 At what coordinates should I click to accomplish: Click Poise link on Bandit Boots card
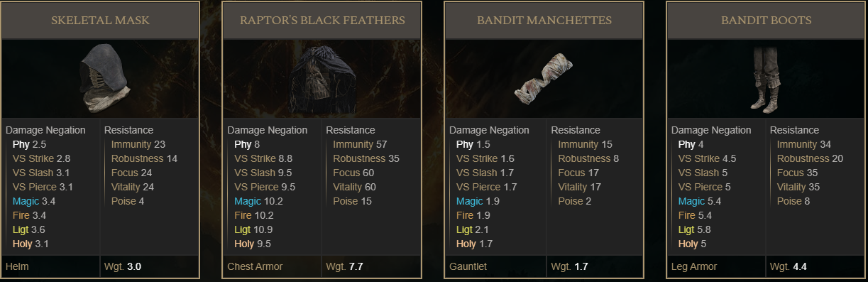[x=789, y=201]
